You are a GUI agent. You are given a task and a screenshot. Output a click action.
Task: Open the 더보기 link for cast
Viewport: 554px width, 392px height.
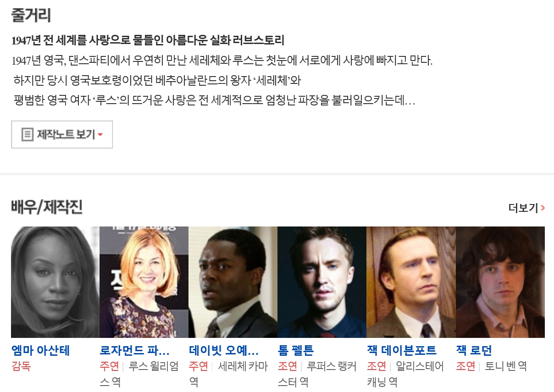click(526, 208)
